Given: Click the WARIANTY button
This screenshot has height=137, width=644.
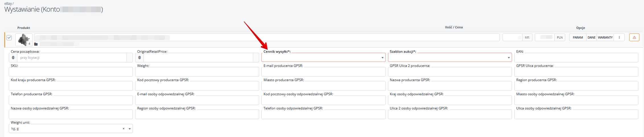Looking at the screenshot, I should click(605, 37).
